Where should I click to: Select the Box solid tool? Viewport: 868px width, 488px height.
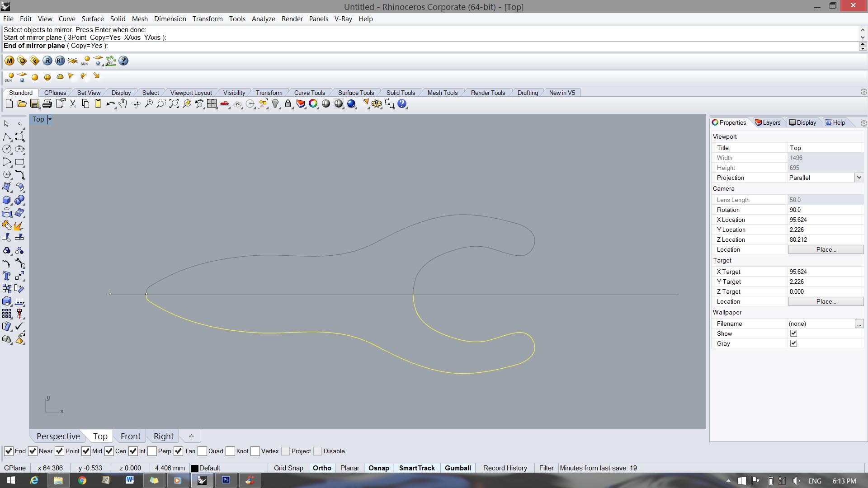pyautogui.click(x=7, y=200)
